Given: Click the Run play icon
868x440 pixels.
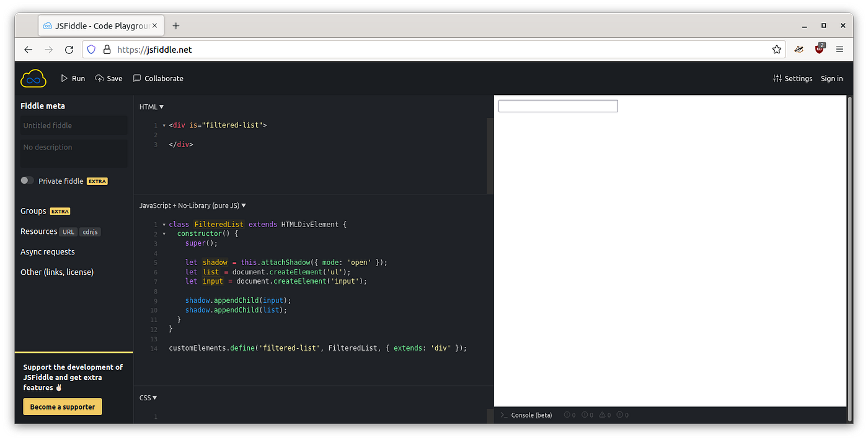Looking at the screenshot, I should click(x=64, y=78).
